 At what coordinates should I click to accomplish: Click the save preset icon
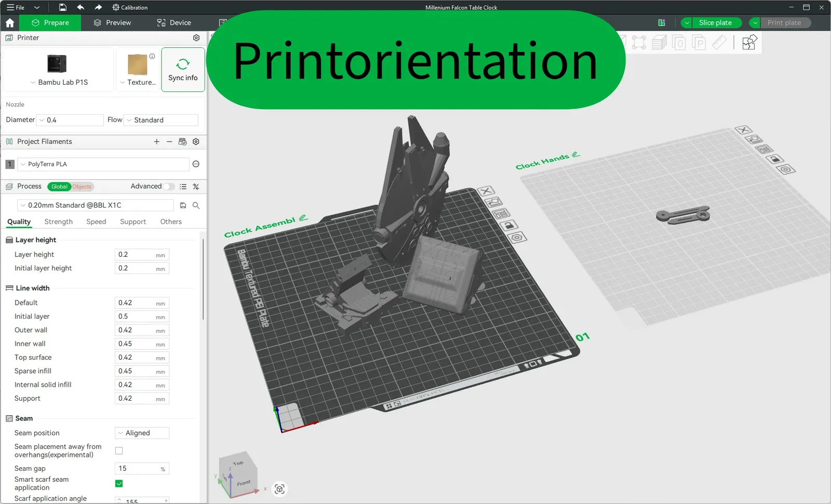(x=183, y=206)
